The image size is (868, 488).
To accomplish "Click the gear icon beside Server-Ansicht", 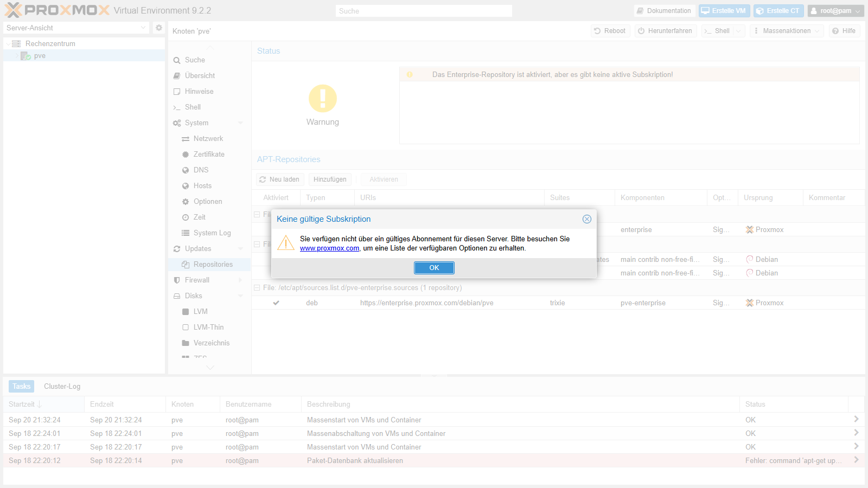I will (x=159, y=28).
